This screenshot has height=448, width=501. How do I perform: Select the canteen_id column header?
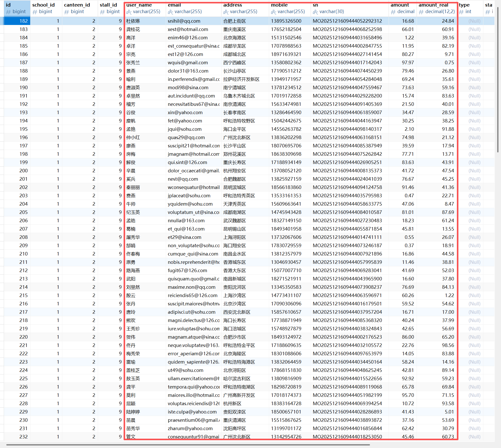(x=77, y=5)
